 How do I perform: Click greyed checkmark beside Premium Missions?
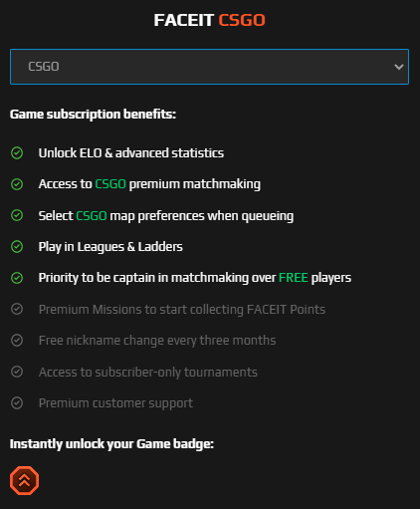[x=17, y=309]
